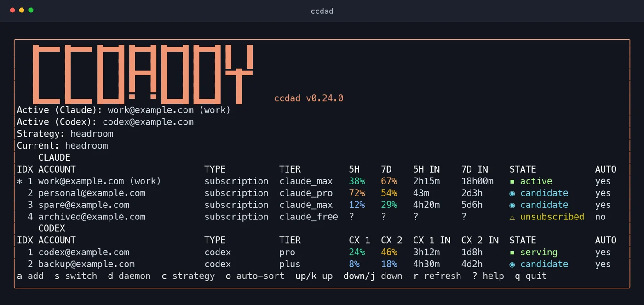Click the 54% usage value
Viewport: 644px width, 305px height.
389,193
